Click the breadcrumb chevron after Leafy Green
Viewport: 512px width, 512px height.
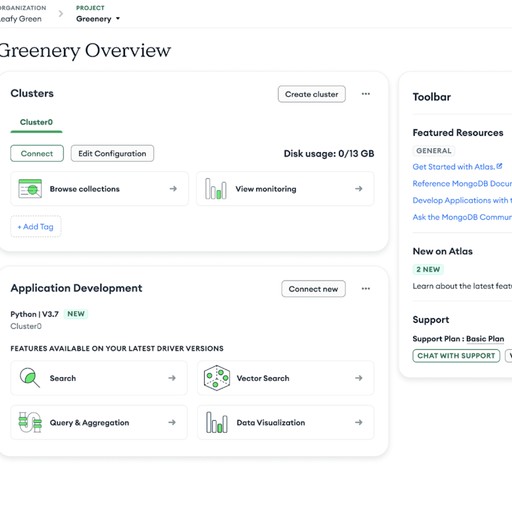coord(61,14)
